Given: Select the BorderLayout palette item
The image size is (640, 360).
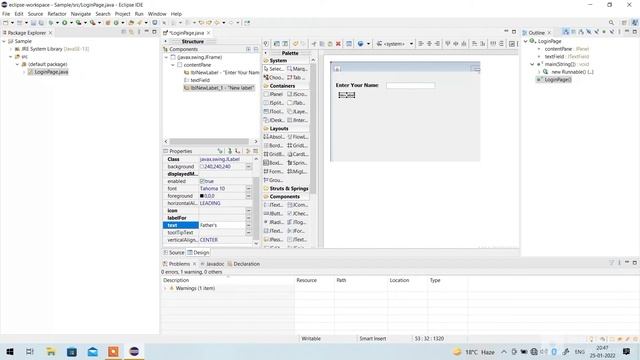Looking at the screenshot, I should pyautogui.click(x=274, y=146).
